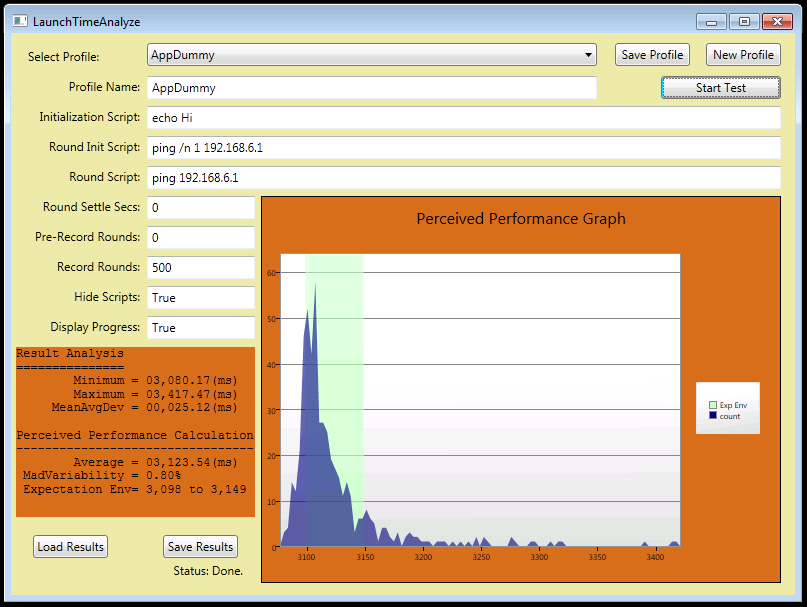807x607 pixels.
Task: Click Save Profile
Action: point(651,55)
